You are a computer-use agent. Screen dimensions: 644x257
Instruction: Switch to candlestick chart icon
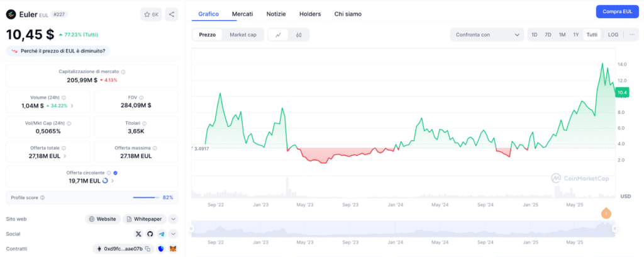[299, 35]
